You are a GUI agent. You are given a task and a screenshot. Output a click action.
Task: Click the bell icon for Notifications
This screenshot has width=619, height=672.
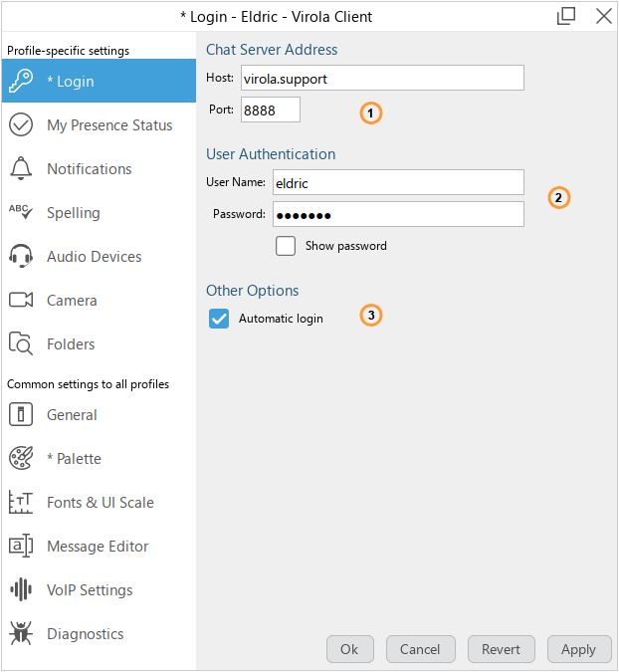click(x=21, y=169)
